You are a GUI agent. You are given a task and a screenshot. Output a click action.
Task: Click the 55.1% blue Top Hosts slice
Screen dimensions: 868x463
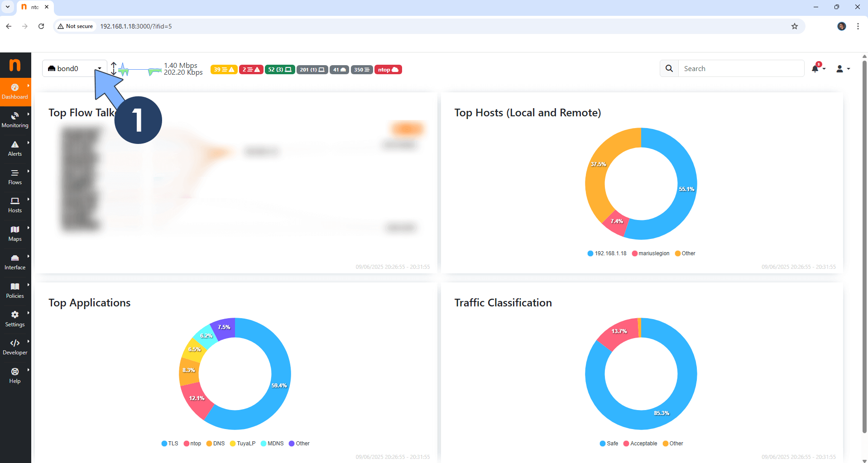tap(686, 189)
